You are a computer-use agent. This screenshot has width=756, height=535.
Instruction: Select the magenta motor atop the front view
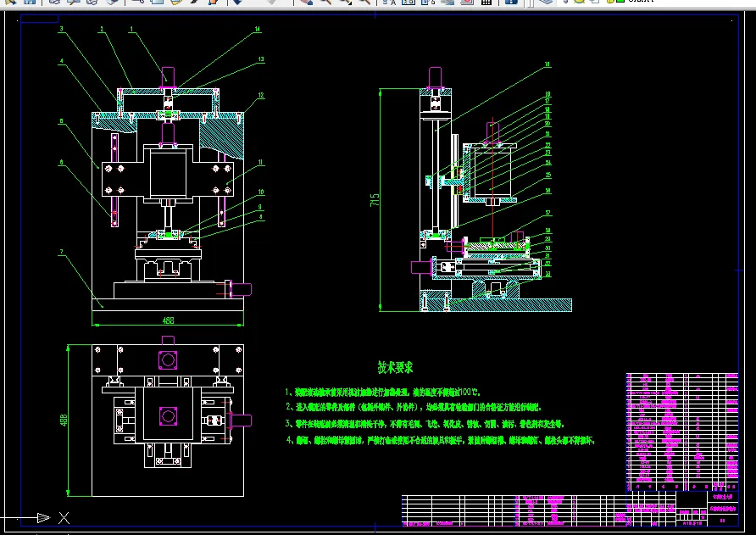pos(168,77)
